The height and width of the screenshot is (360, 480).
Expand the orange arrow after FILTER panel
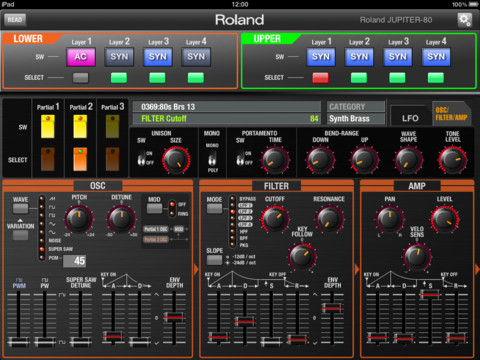click(357, 269)
